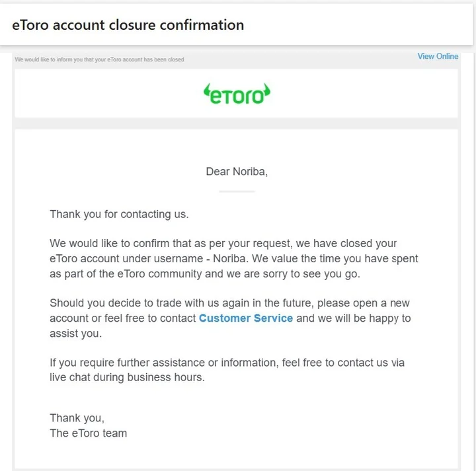
Task: Click the green eToro logo
Action: point(237,94)
